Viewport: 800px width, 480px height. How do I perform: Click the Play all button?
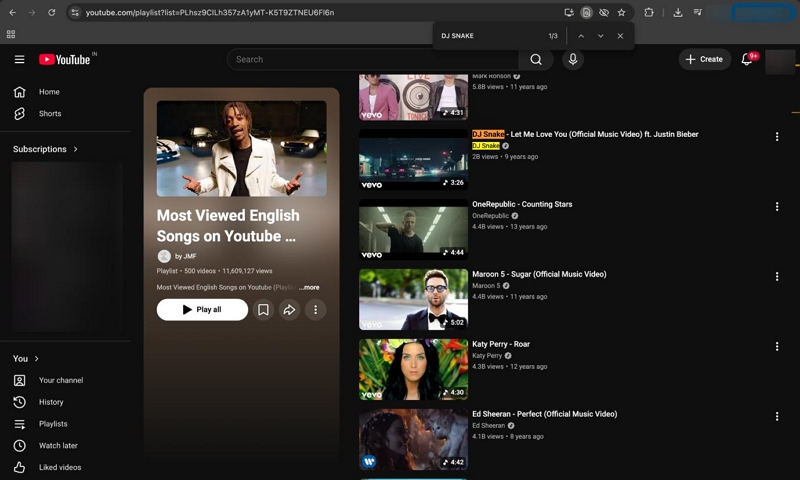(x=202, y=310)
